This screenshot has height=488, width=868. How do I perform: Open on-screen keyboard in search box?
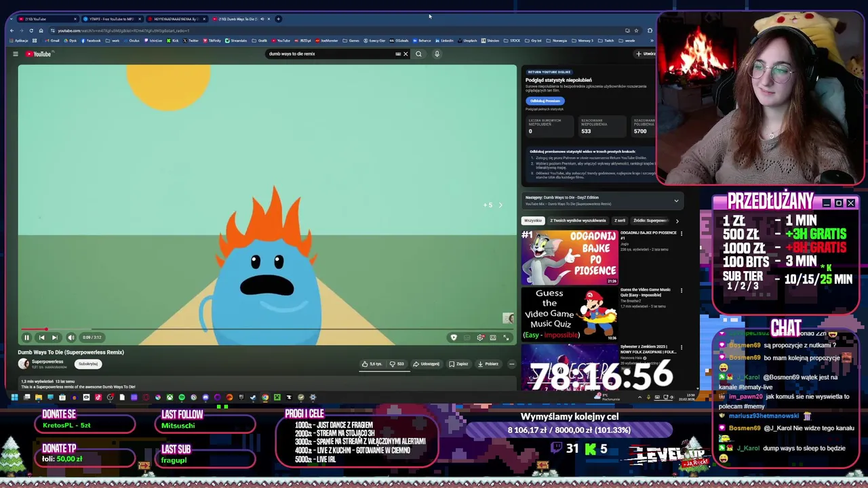pyautogui.click(x=398, y=54)
